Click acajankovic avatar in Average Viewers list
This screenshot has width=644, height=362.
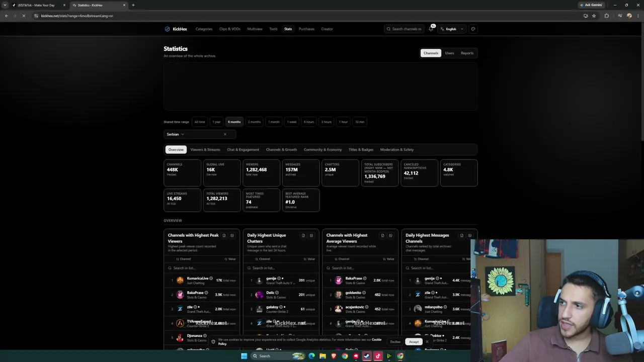(x=339, y=309)
